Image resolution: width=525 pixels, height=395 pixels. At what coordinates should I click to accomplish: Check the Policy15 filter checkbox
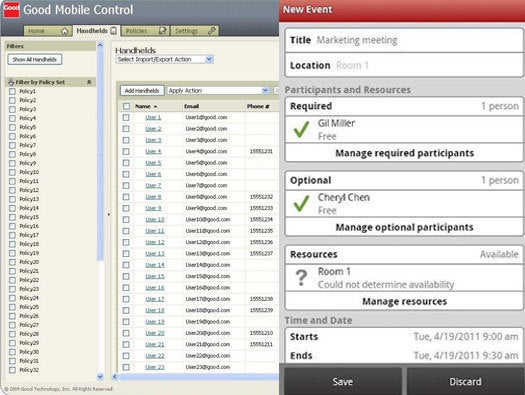click(12, 217)
